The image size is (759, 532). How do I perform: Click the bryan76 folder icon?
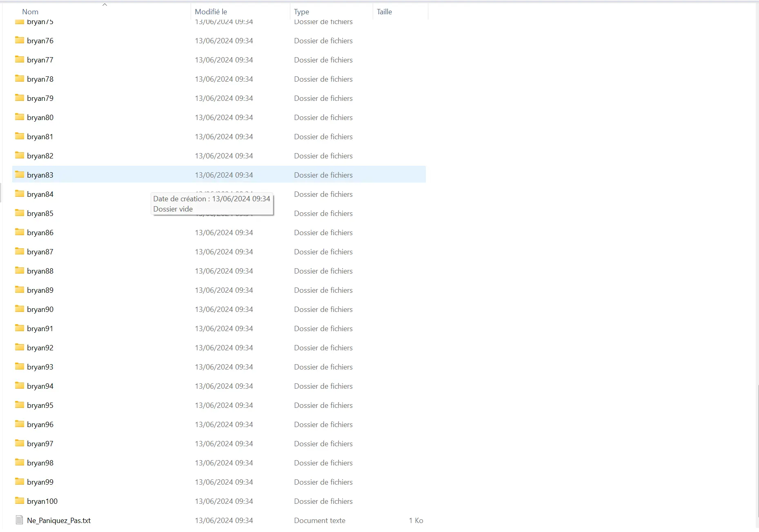click(19, 40)
